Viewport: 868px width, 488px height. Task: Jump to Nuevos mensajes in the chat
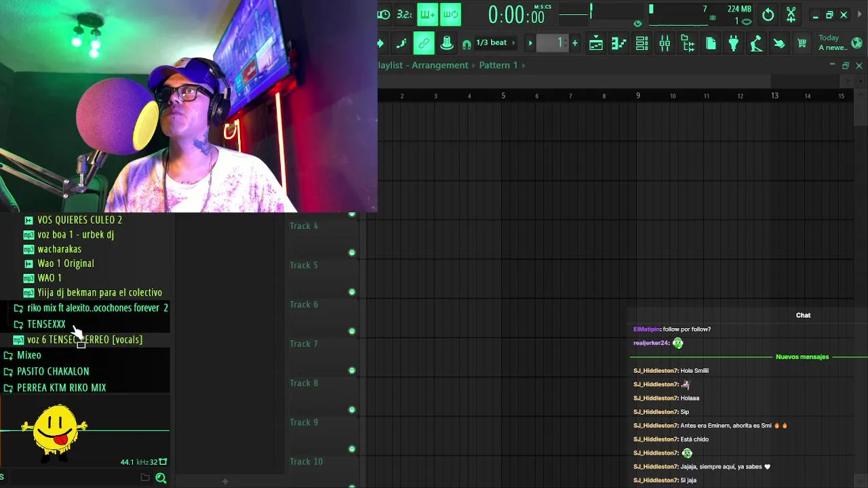pos(802,357)
